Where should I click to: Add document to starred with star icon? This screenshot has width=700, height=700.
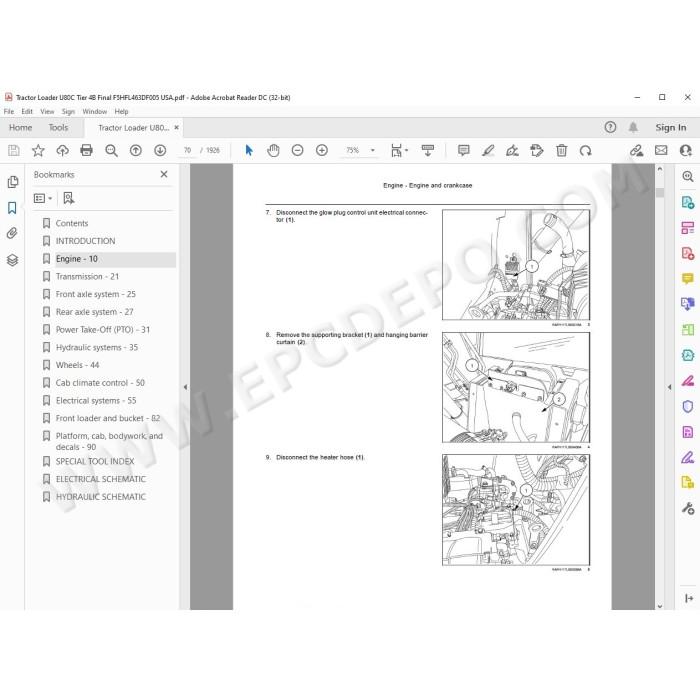click(x=38, y=150)
